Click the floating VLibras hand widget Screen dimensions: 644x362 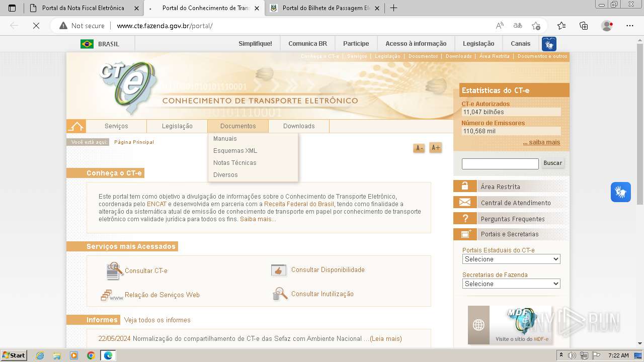pos(621,192)
